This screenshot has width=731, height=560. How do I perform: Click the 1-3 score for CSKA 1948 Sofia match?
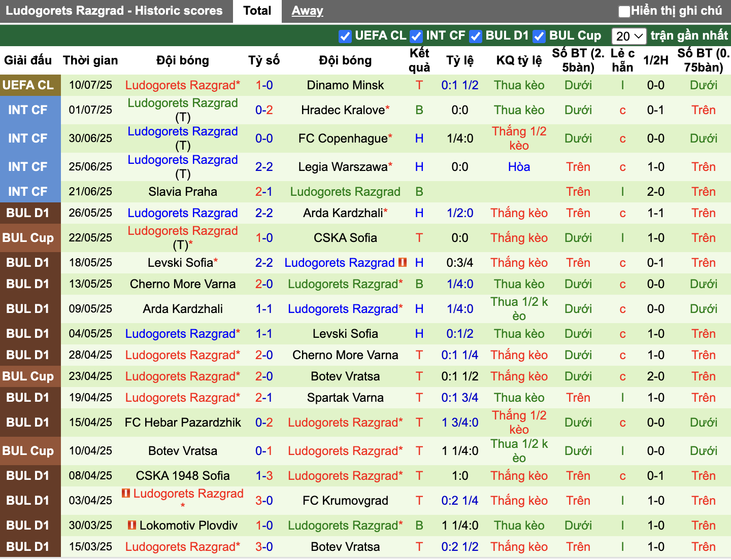264,476
